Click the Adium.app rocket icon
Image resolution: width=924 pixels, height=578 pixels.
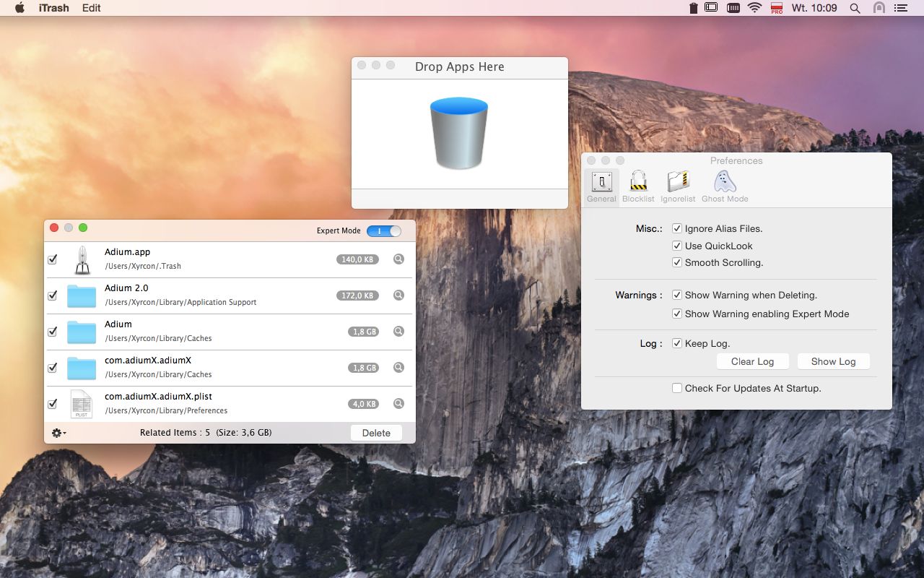tap(82, 260)
